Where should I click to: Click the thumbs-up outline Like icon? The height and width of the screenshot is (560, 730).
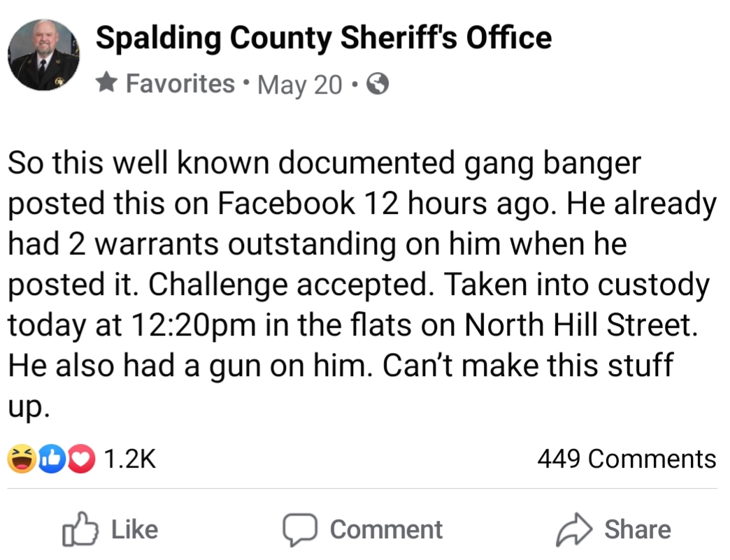click(x=78, y=529)
